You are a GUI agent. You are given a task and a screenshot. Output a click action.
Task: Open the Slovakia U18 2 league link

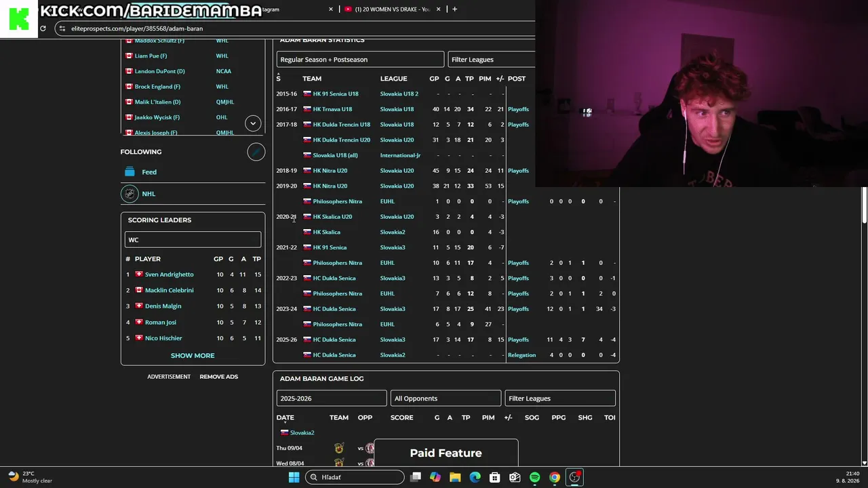399,94
